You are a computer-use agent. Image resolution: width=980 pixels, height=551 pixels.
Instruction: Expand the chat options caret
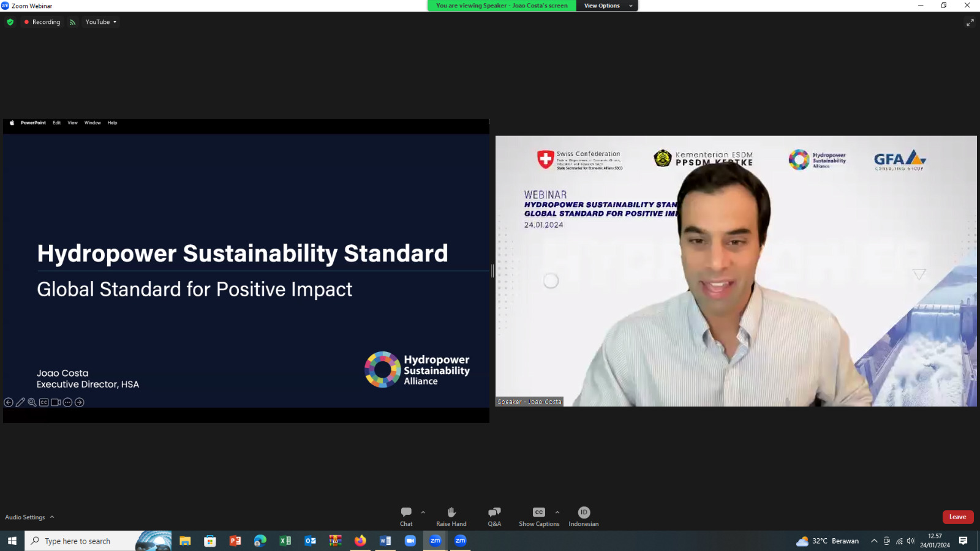point(423,512)
